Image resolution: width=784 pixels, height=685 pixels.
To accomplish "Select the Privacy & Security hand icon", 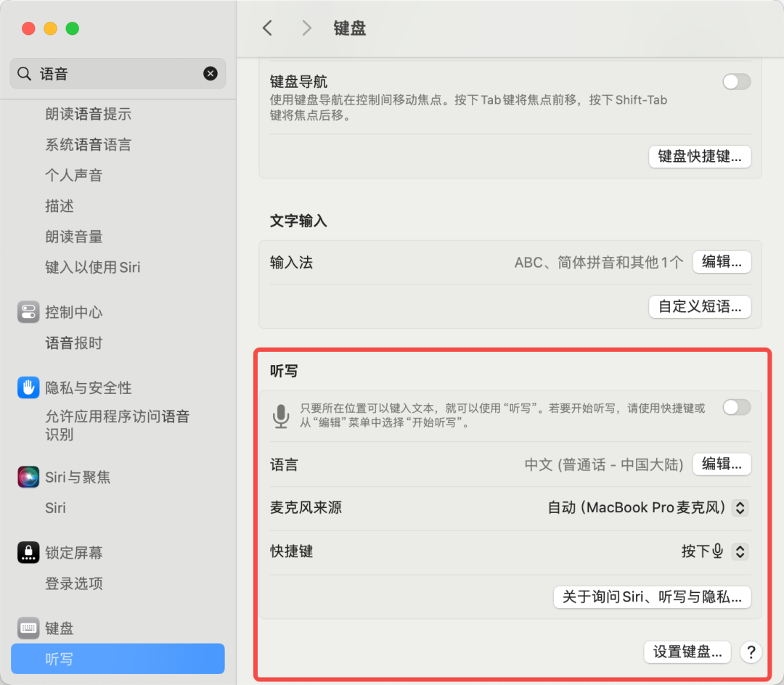I will coord(28,387).
